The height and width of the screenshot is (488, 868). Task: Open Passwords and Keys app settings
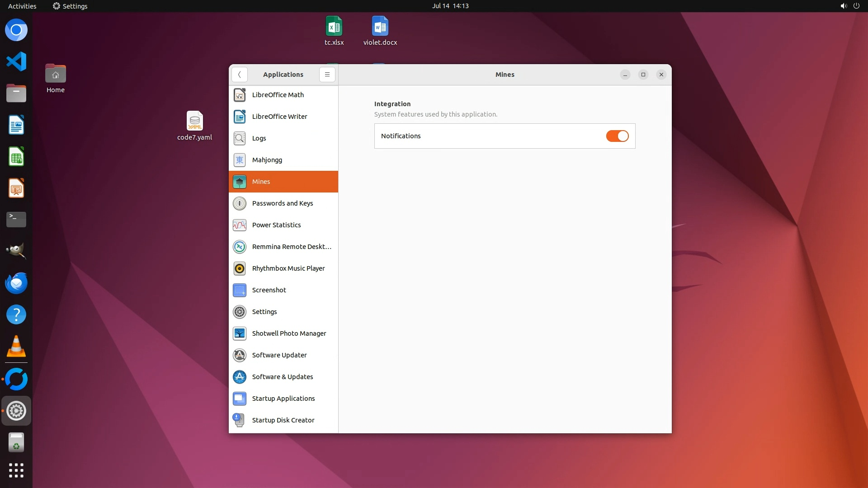pos(283,203)
